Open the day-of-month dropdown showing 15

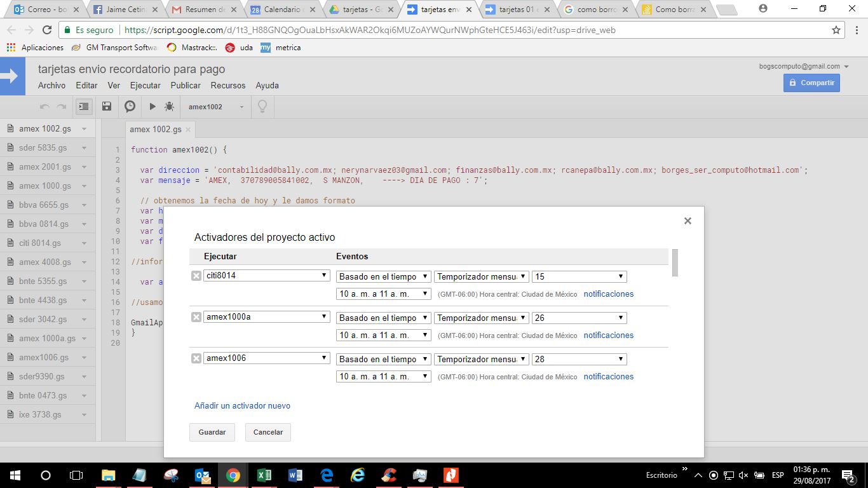(580, 276)
